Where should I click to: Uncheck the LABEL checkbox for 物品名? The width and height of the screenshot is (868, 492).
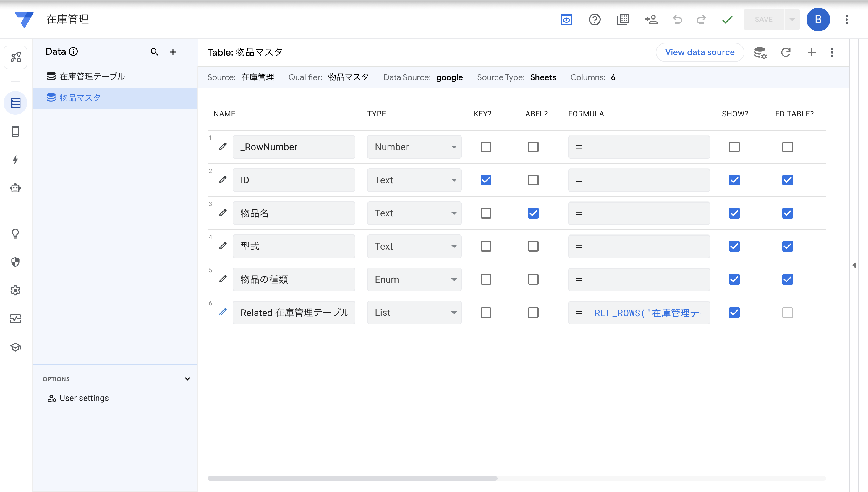coord(533,213)
